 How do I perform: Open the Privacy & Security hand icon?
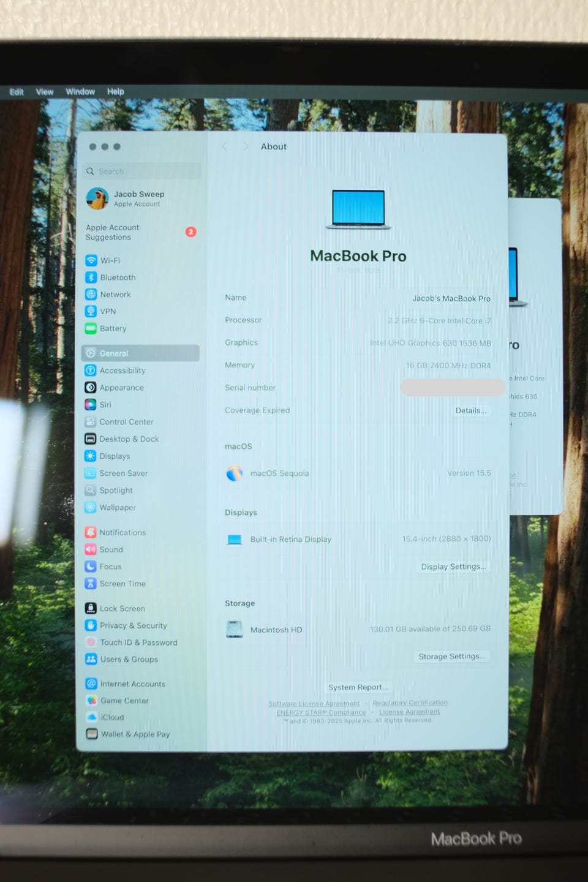(x=91, y=625)
